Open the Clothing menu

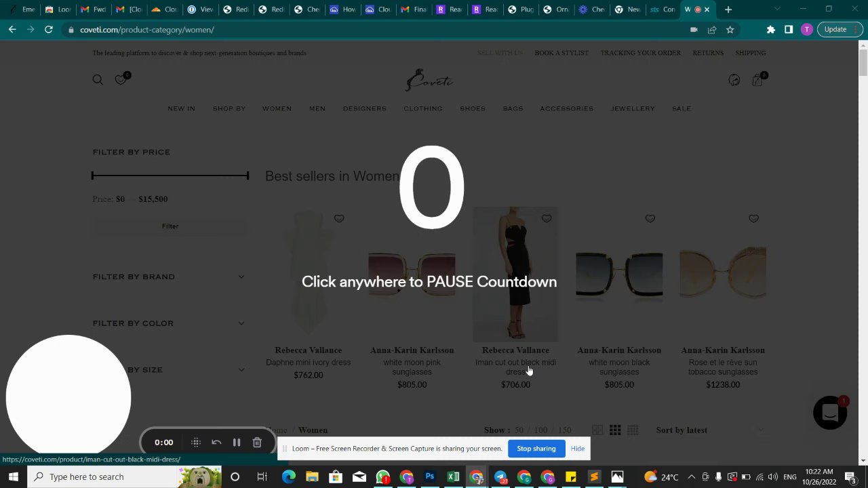(x=423, y=108)
